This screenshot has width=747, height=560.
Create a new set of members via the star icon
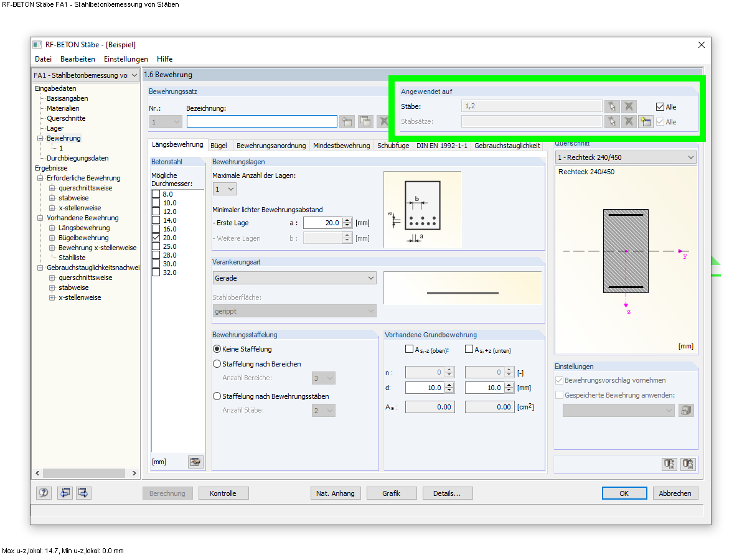tap(646, 121)
